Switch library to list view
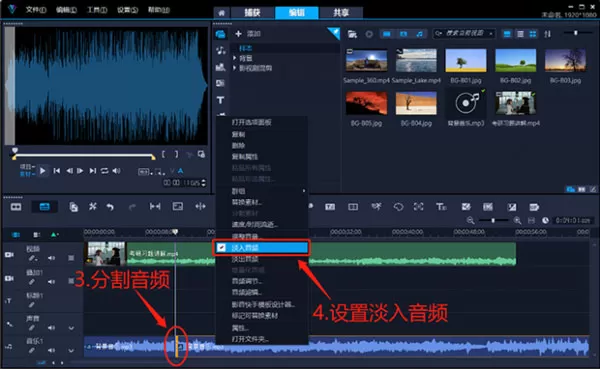This screenshot has width=600, height=369. pyautogui.click(x=520, y=34)
